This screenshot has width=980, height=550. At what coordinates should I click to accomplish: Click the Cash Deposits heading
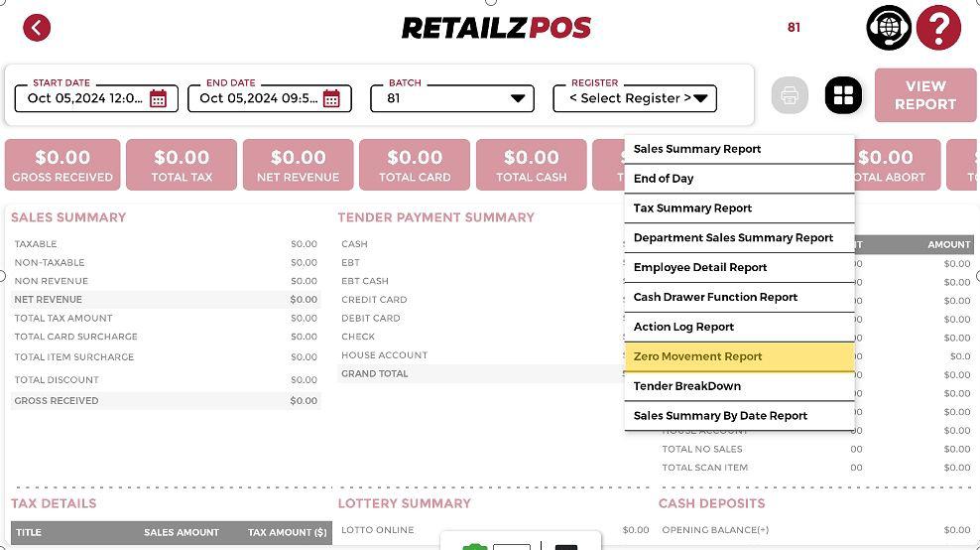pyautogui.click(x=712, y=503)
